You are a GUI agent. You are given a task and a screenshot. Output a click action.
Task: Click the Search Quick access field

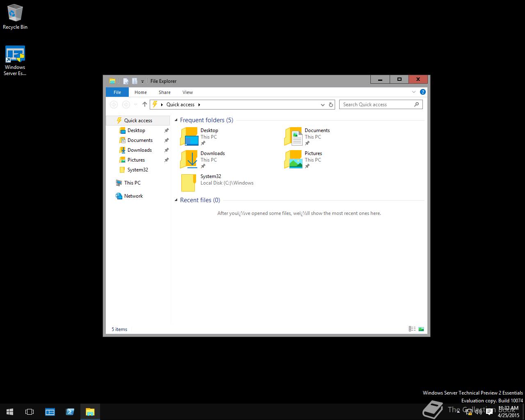pyautogui.click(x=381, y=105)
